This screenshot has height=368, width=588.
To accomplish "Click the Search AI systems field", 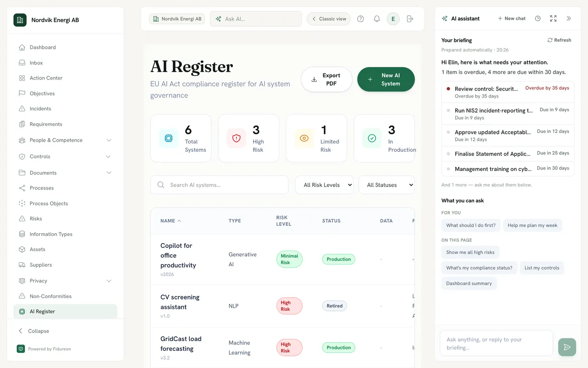I will pos(220,185).
